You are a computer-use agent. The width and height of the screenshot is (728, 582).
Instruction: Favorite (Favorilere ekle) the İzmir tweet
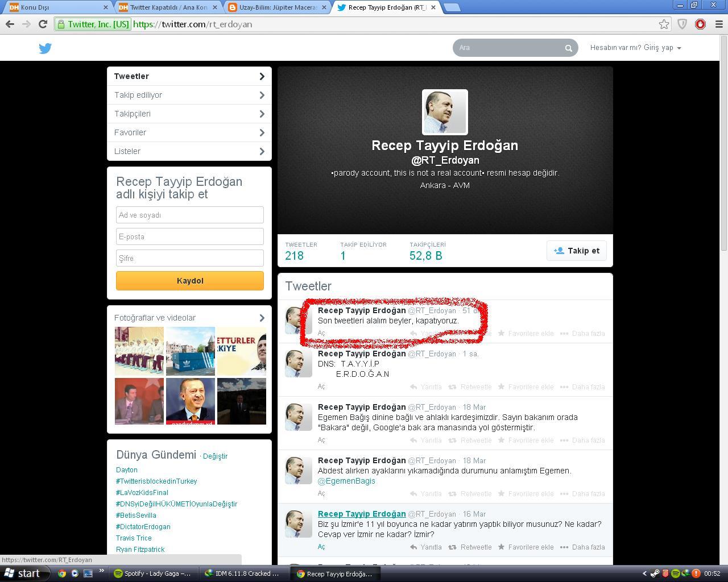coord(526,547)
